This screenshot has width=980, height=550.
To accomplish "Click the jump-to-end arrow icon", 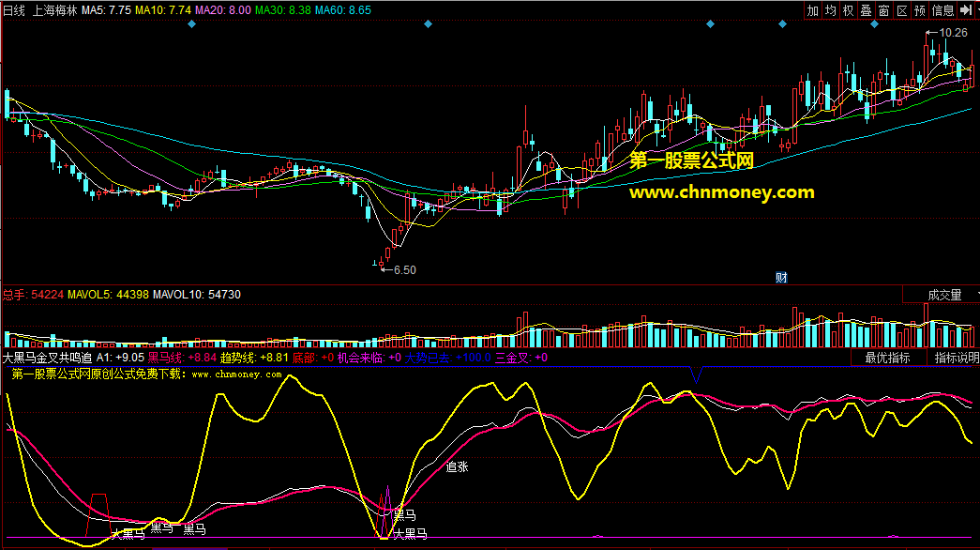I will click(966, 10).
